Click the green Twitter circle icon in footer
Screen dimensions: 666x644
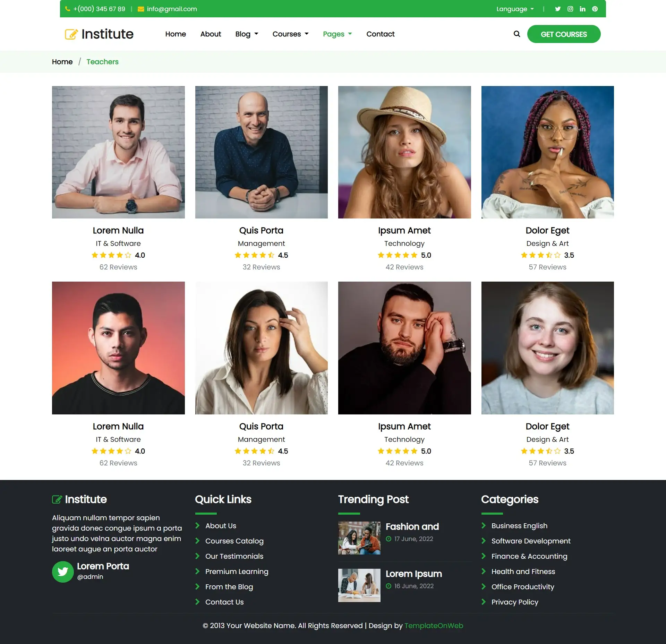pos(63,572)
